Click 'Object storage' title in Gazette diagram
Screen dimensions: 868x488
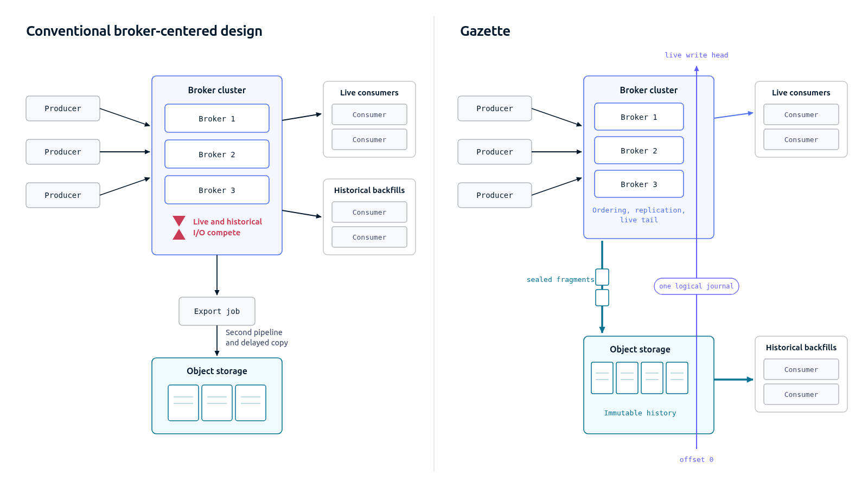coord(640,349)
